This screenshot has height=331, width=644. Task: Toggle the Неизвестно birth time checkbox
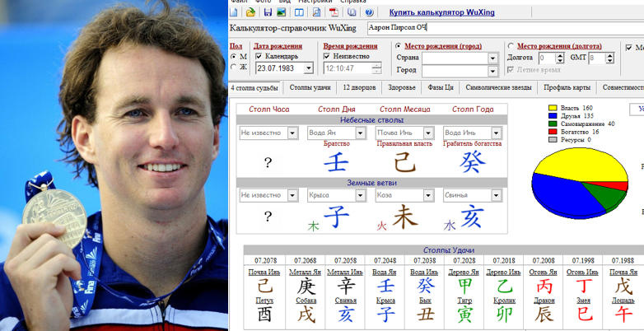[328, 56]
